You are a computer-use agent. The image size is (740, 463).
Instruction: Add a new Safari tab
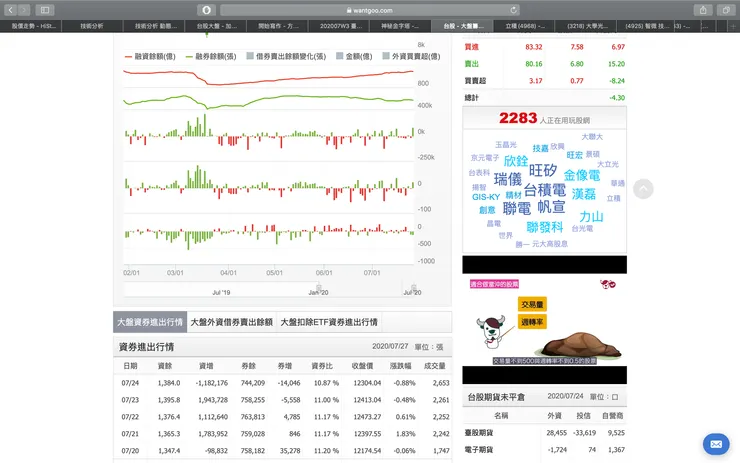tap(733, 26)
